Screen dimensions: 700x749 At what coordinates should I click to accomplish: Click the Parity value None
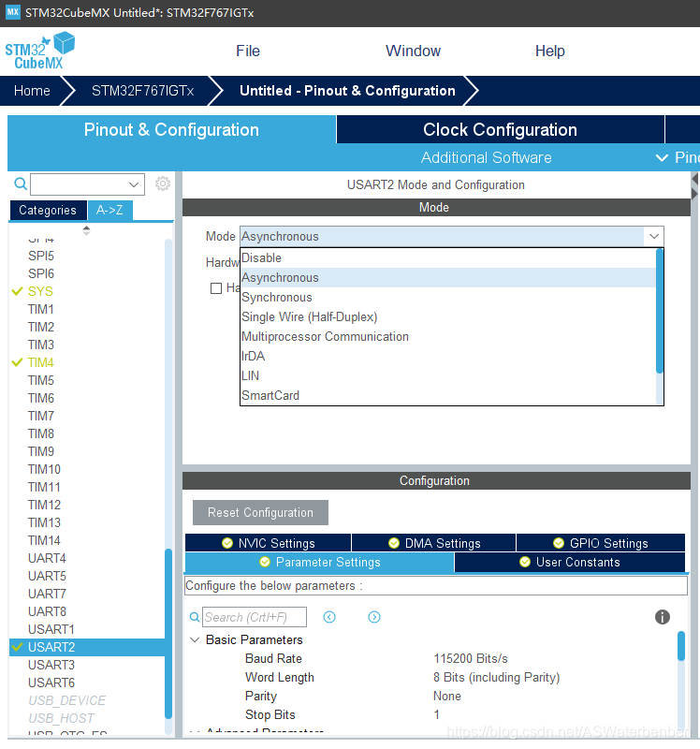(447, 696)
